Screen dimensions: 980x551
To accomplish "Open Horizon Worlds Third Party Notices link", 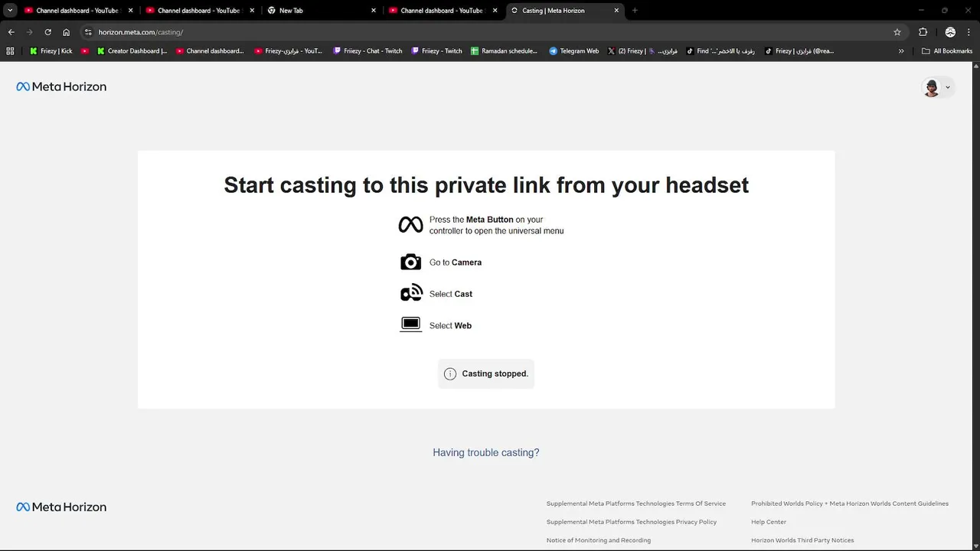I will coord(802,540).
